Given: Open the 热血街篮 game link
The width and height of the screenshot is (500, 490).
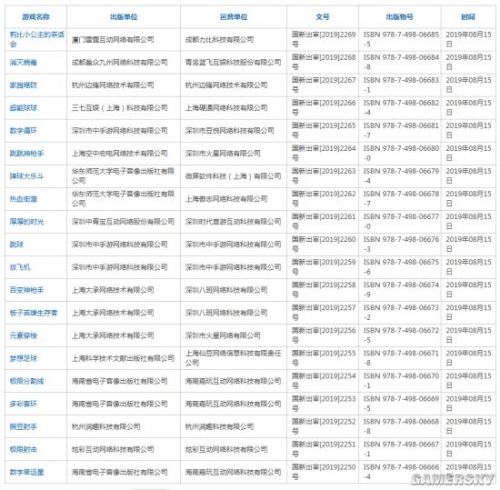Looking at the screenshot, I should (x=23, y=199).
